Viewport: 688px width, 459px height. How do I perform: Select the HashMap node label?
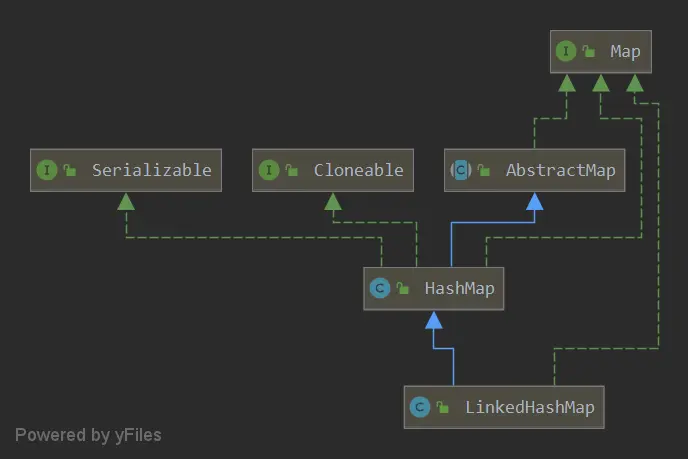pos(459,289)
